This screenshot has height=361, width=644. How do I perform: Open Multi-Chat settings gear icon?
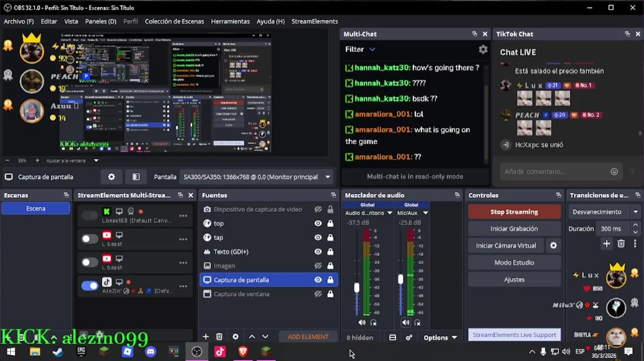pos(483,50)
